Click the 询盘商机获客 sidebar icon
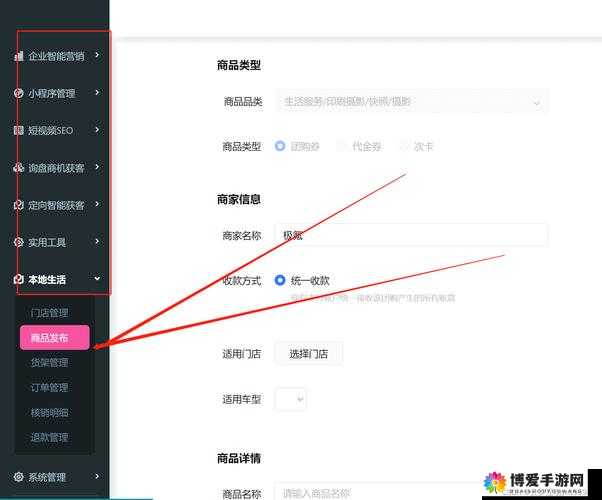 coord(18,167)
